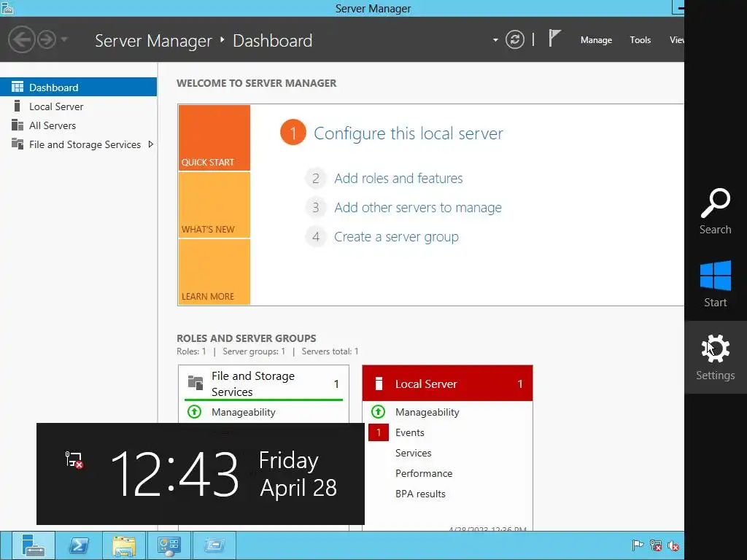This screenshot has height=560, width=747.
Task: Open the notifications flag
Action: [554, 38]
